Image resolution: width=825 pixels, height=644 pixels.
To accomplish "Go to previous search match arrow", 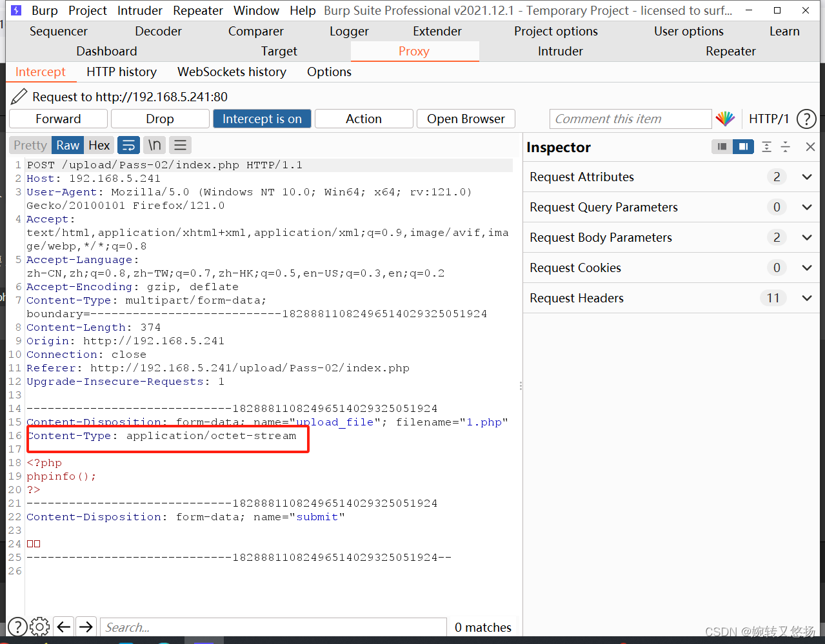I will click(x=63, y=627).
